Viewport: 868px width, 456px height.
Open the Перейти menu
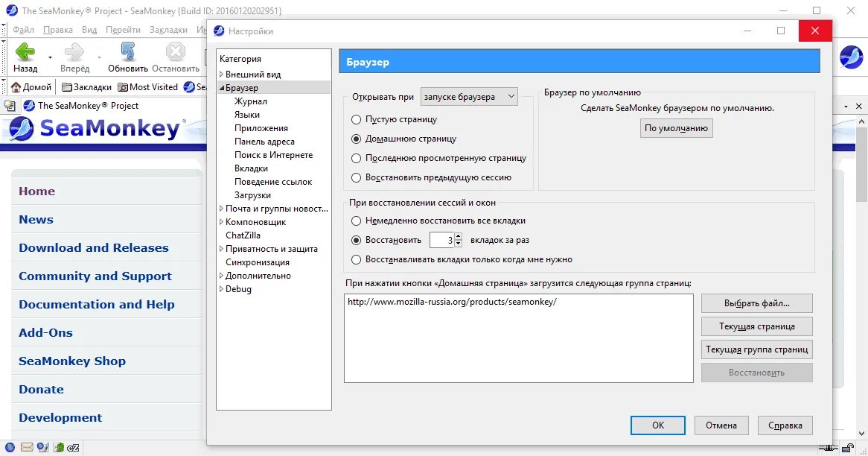point(123,29)
